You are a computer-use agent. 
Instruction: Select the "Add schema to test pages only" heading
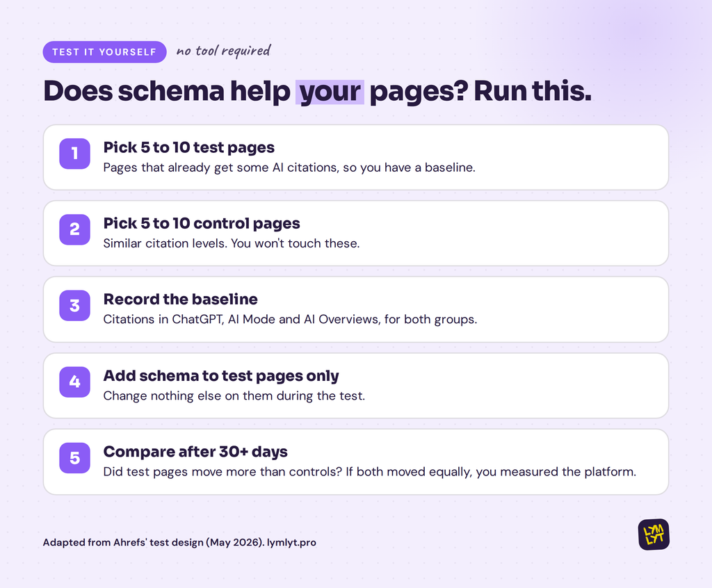(x=221, y=376)
